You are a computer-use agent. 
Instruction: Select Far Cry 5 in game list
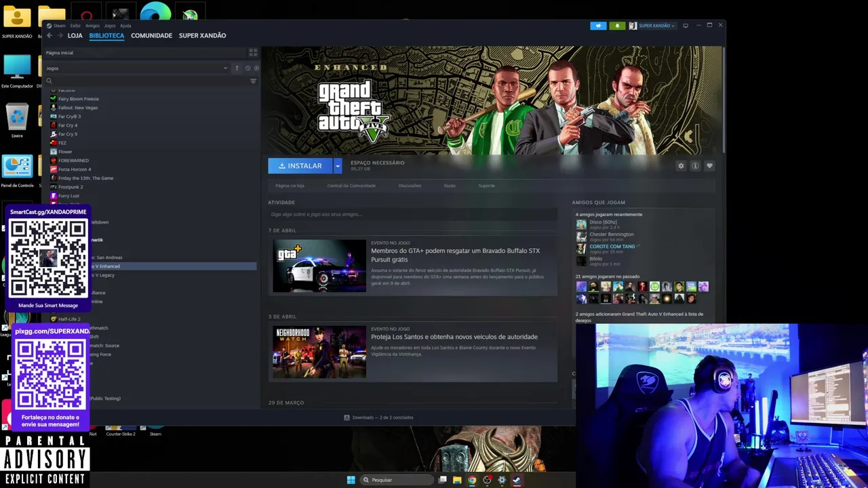pos(67,134)
